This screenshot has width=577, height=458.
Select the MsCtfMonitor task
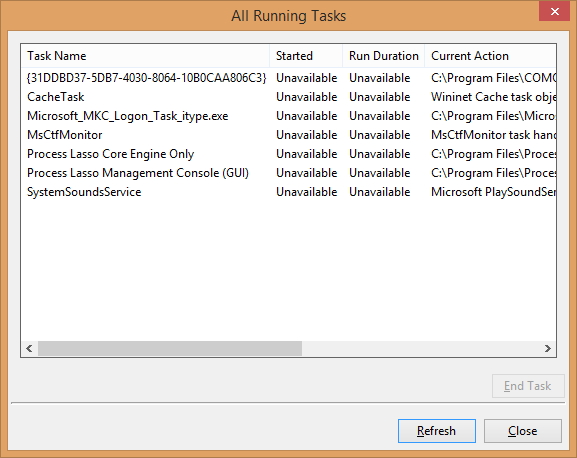(x=288, y=135)
